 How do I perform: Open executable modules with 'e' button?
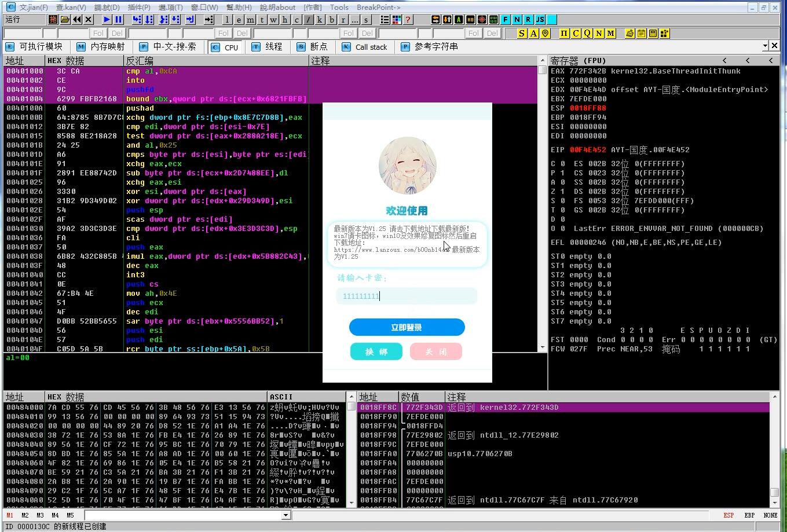[239, 19]
